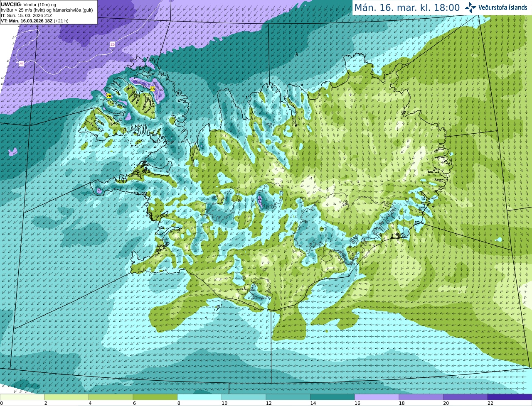532x406 pixels.
Task: Click the scale label 10
Action: (x=224, y=403)
